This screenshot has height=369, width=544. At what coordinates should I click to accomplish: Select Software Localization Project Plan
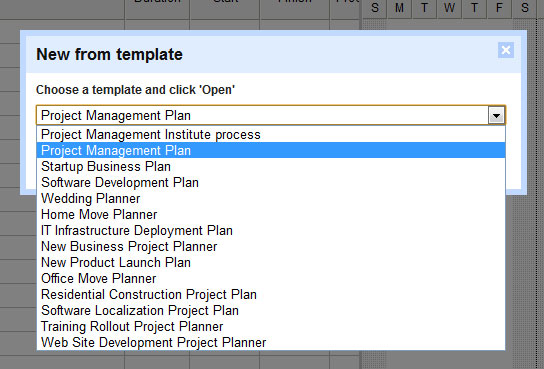pyautogui.click(x=271, y=310)
